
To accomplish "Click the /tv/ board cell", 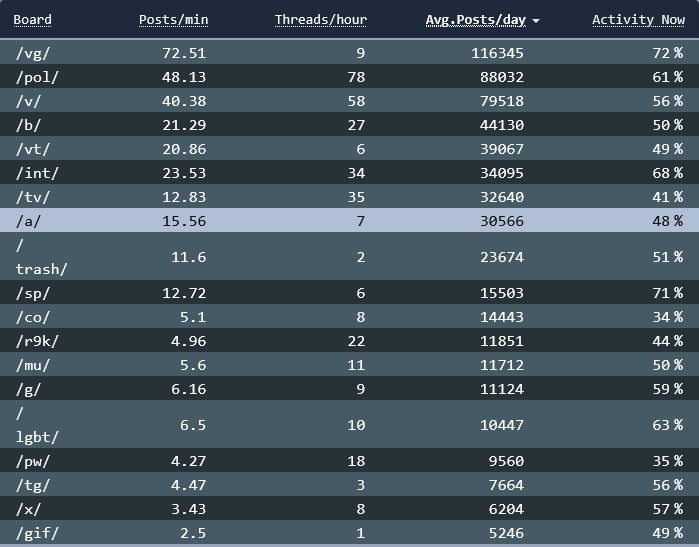I will click(33, 197).
